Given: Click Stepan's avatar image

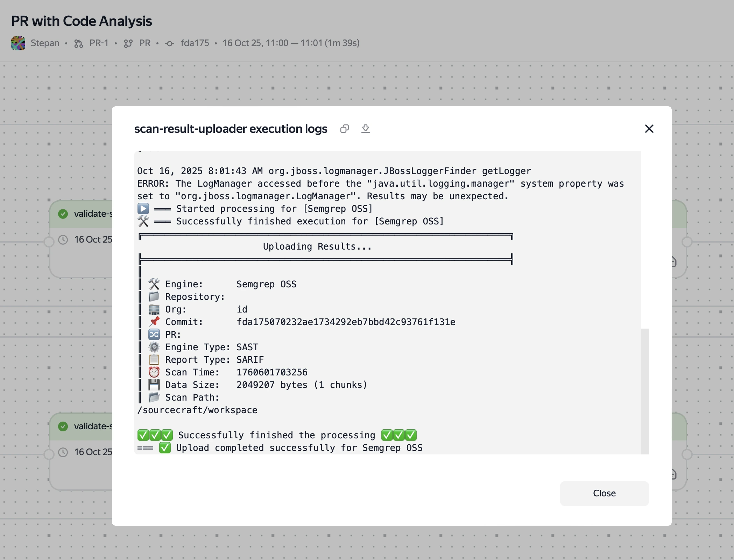Looking at the screenshot, I should [x=18, y=43].
